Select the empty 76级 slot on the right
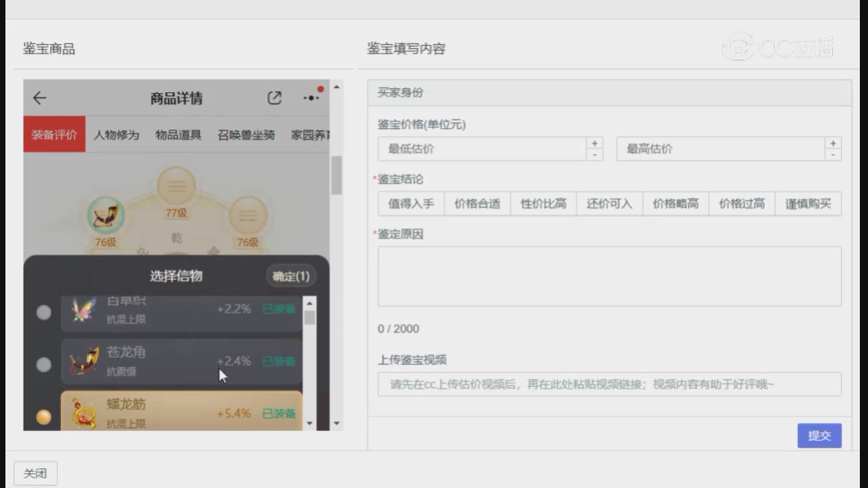 [x=248, y=216]
